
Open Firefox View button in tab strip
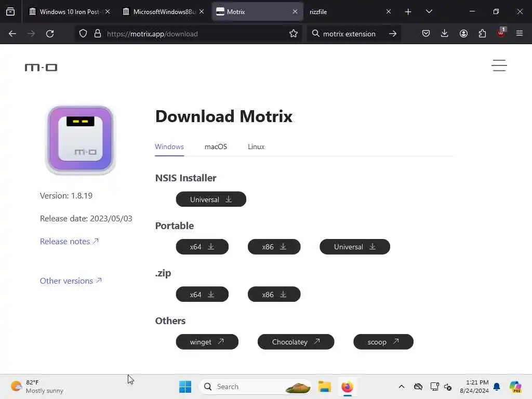(10, 11)
